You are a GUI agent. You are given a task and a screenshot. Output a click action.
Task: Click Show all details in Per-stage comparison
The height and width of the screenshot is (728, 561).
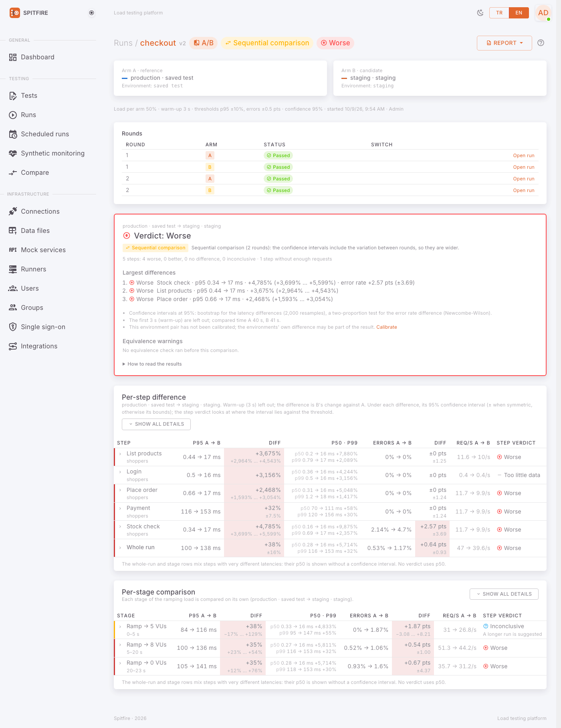(x=504, y=594)
